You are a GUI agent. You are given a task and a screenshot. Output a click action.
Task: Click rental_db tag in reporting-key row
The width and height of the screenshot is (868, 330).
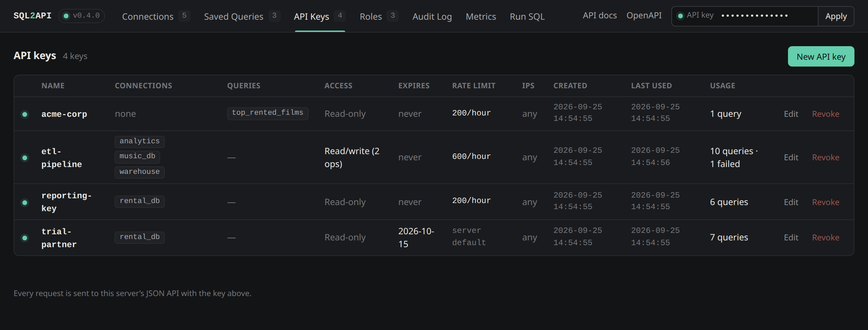click(x=139, y=201)
